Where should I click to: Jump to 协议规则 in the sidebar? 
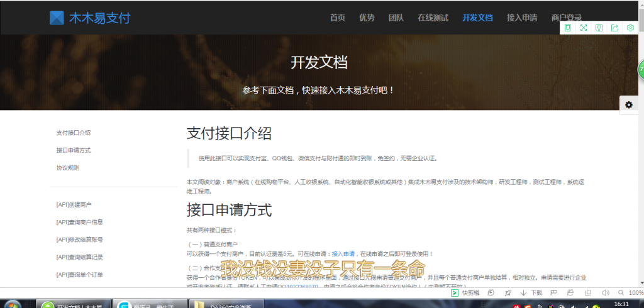[68, 168]
